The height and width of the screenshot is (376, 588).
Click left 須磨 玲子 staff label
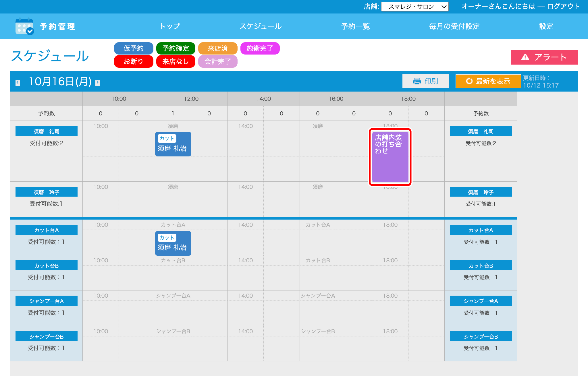47,192
